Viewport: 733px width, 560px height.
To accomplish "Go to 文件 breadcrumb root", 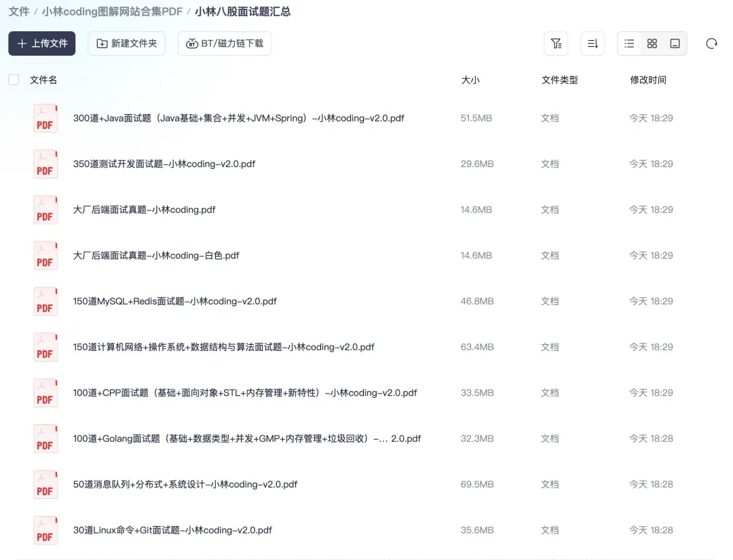I will point(19,12).
